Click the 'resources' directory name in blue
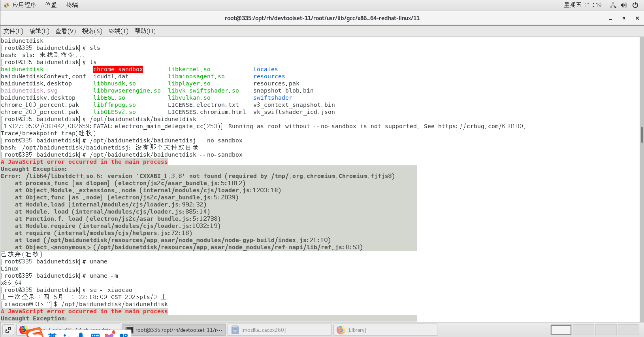 click(269, 76)
